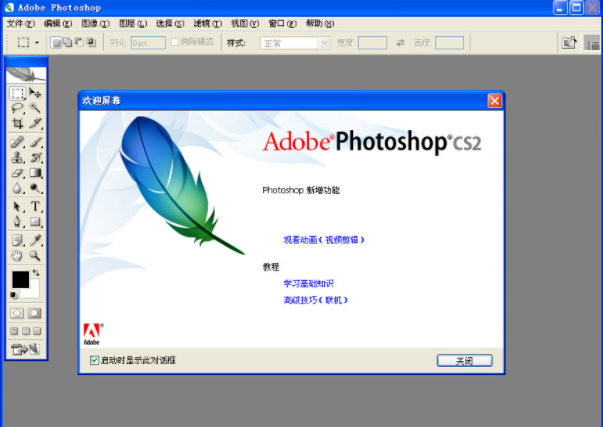Switch to Full Screen mode
603x427 pixels.
pyautogui.click(x=37, y=331)
